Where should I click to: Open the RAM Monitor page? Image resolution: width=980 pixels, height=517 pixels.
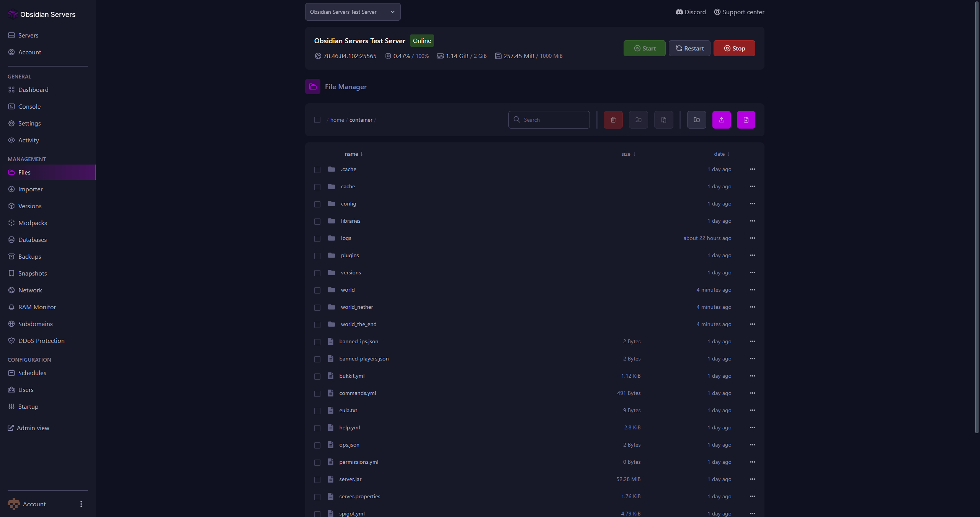[37, 307]
